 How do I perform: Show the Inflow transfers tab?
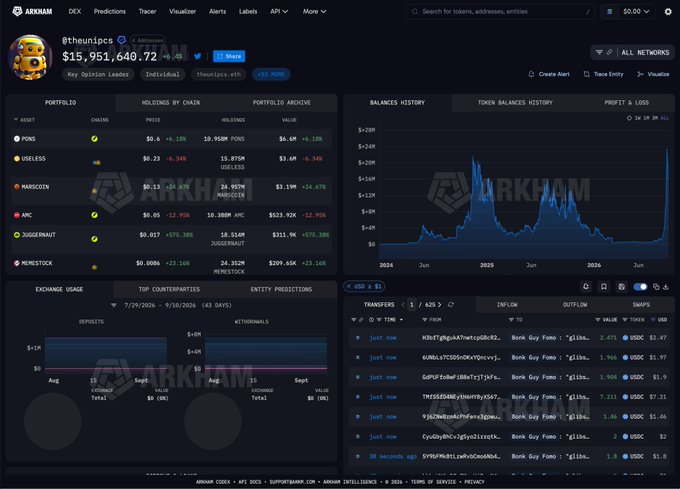pos(507,305)
